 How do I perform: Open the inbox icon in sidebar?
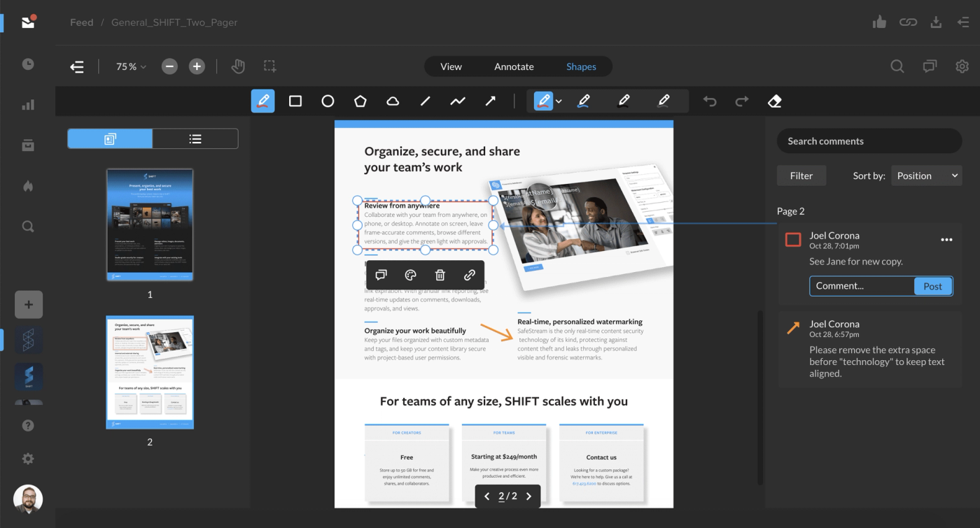click(x=28, y=22)
